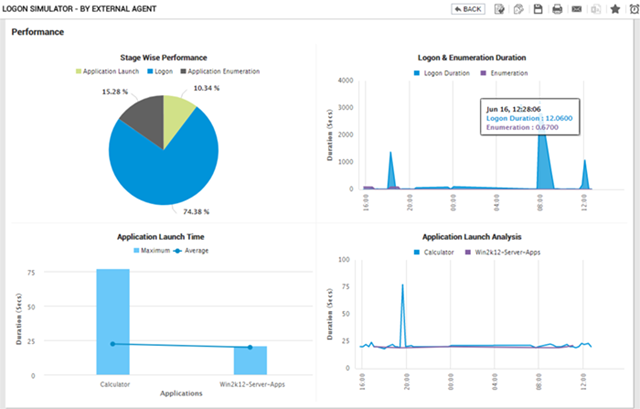Click the Application Launch Time title
This screenshot has height=409, width=640.
(161, 237)
